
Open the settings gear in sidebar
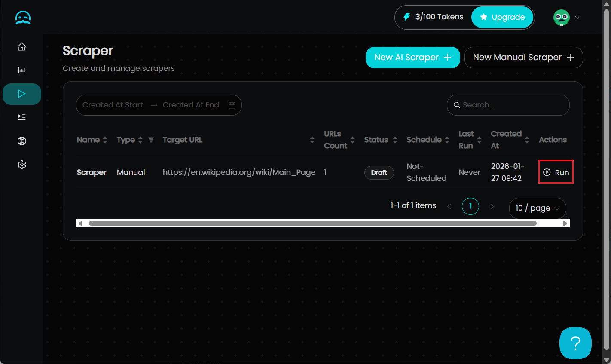pyautogui.click(x=22, y=165)
